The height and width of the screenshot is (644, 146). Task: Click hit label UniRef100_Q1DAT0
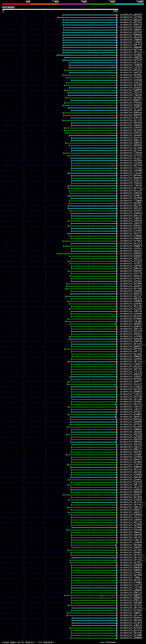click(131, 286)
